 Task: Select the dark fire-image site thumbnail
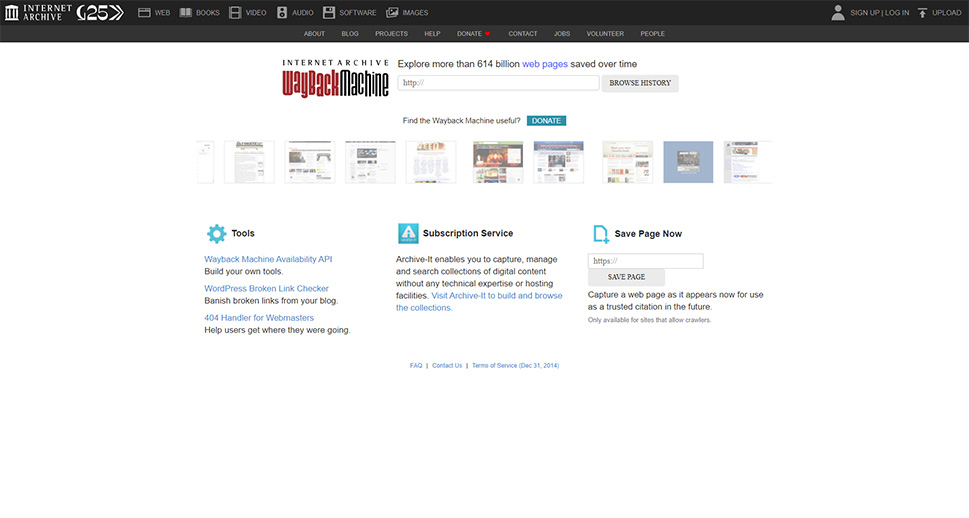tap(497, 162)
